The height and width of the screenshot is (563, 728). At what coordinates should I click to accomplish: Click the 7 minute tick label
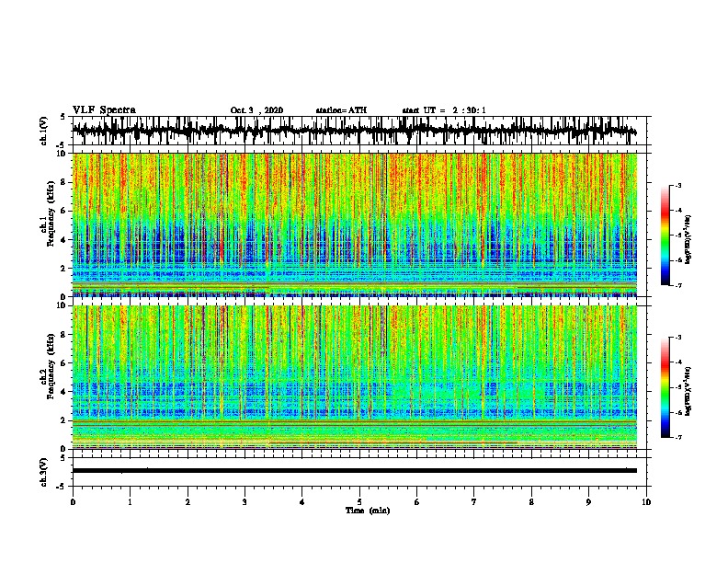pyautogui.click(x=474, y=502)
